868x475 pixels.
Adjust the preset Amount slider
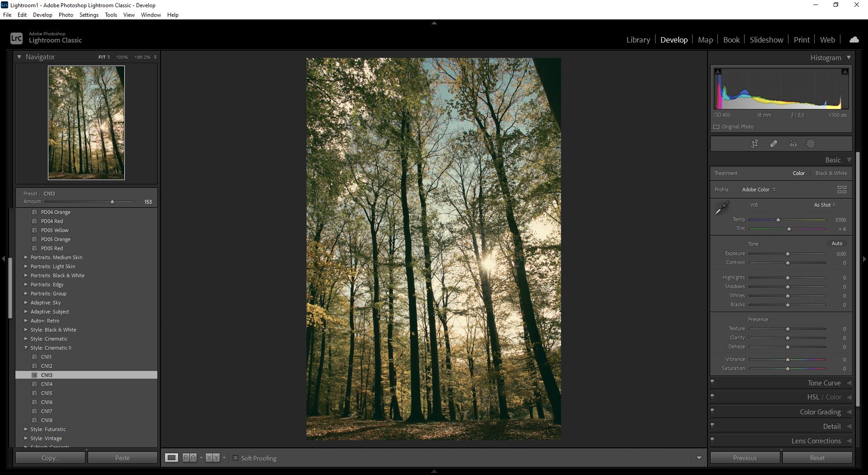(x=112, y=202)
